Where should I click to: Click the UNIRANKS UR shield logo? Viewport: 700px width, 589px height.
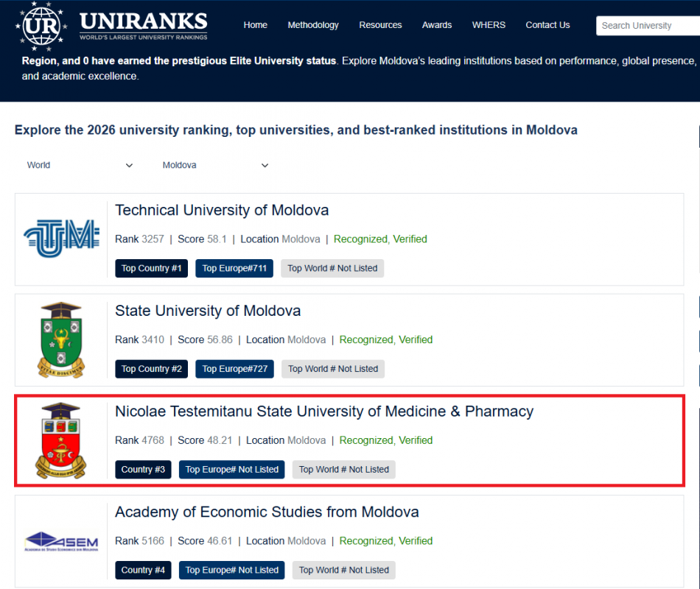41,26
